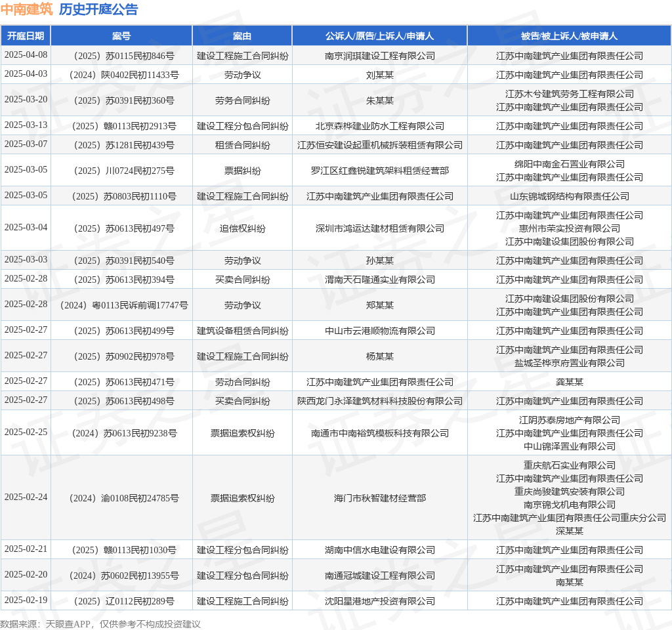Viewport: 672px width, 630px height.
Task: Click plaintiff 郑某某
Action: 379,305
